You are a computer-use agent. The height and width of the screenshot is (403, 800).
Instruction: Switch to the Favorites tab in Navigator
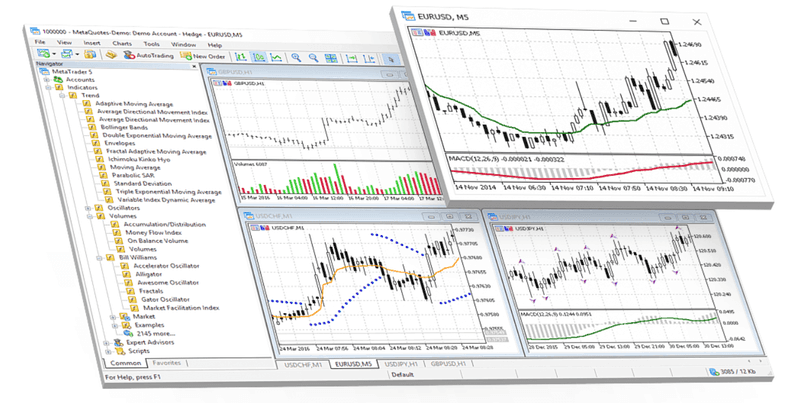coord(167,363)
